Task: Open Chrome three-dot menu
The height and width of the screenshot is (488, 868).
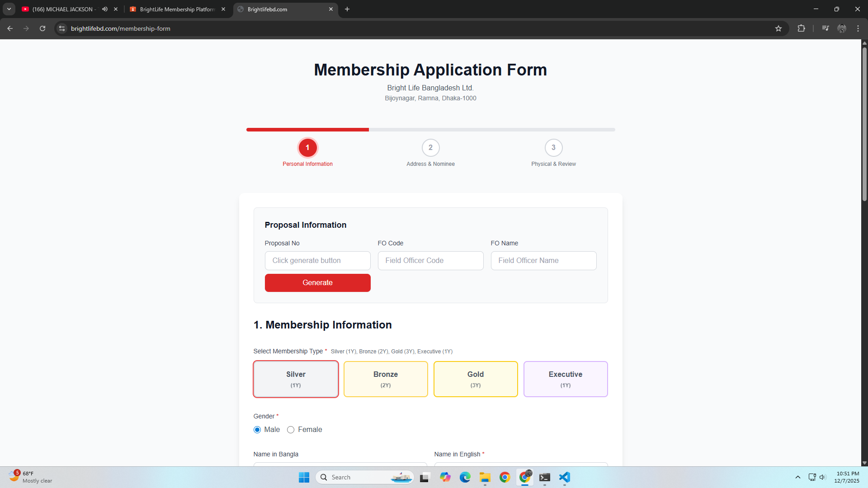Action: 858,28
